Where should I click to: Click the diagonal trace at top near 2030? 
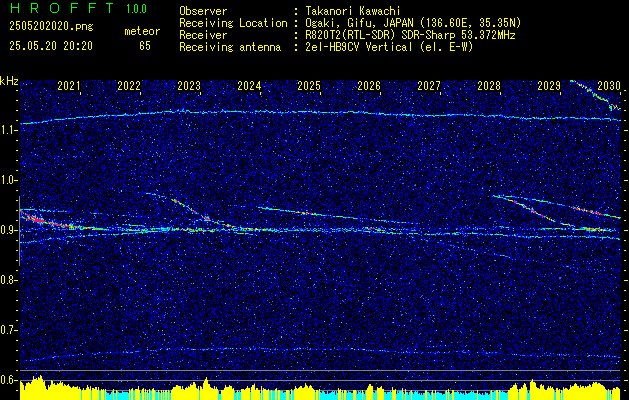point(596,95)
